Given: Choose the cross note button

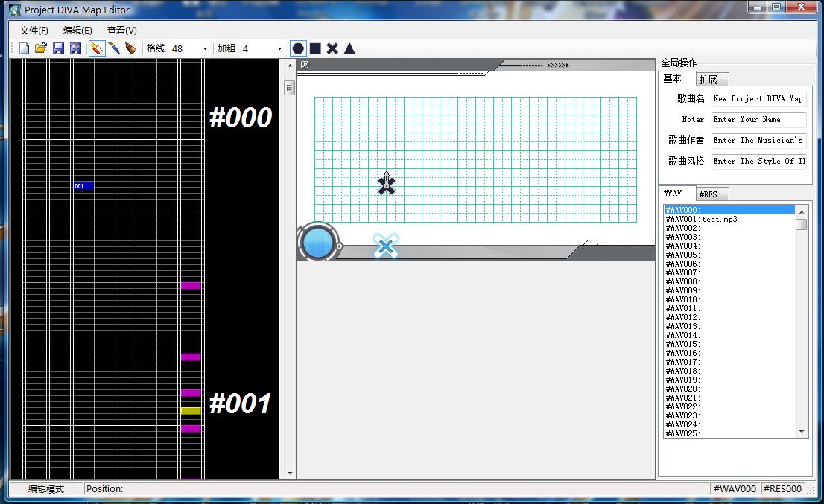Looking at the screenshot, I should 332,49.
